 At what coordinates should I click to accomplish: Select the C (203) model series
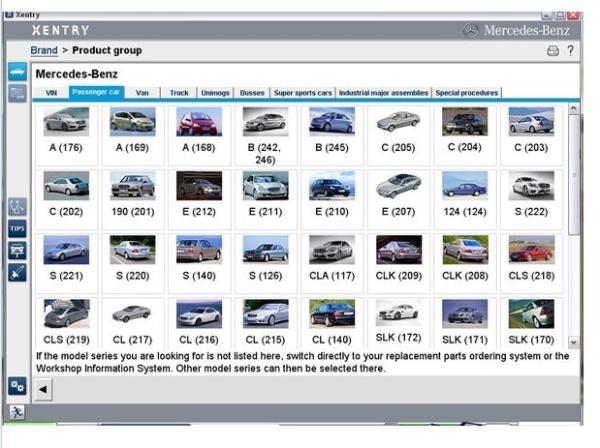(x=531, y=135)
